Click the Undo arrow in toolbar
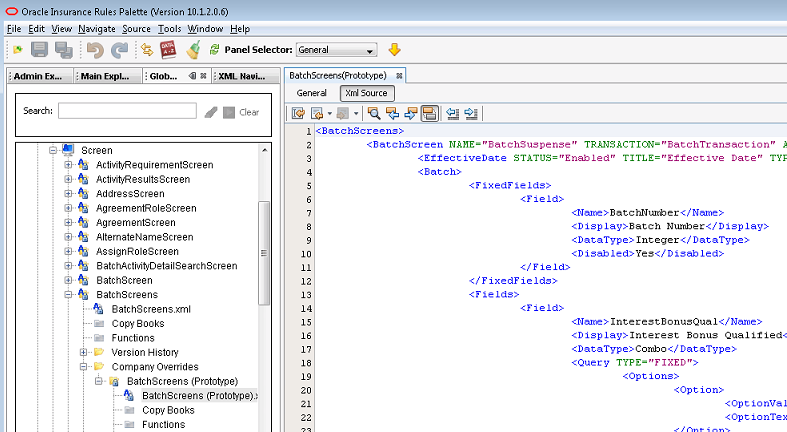This screenshot has height=432, width=787. (x=95, y=49)
